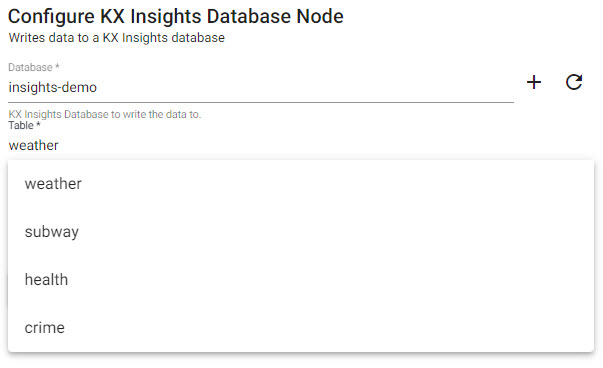603x368 pixels.
Task: Click the asterisk beside the Table label
Action: click(x=38, y=124)
